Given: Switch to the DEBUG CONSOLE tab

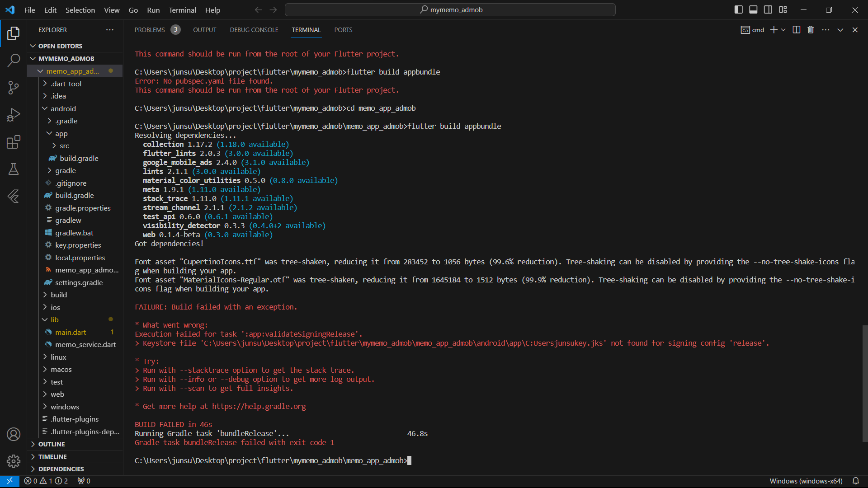Looking at the screenshot, I should point(254,30).
